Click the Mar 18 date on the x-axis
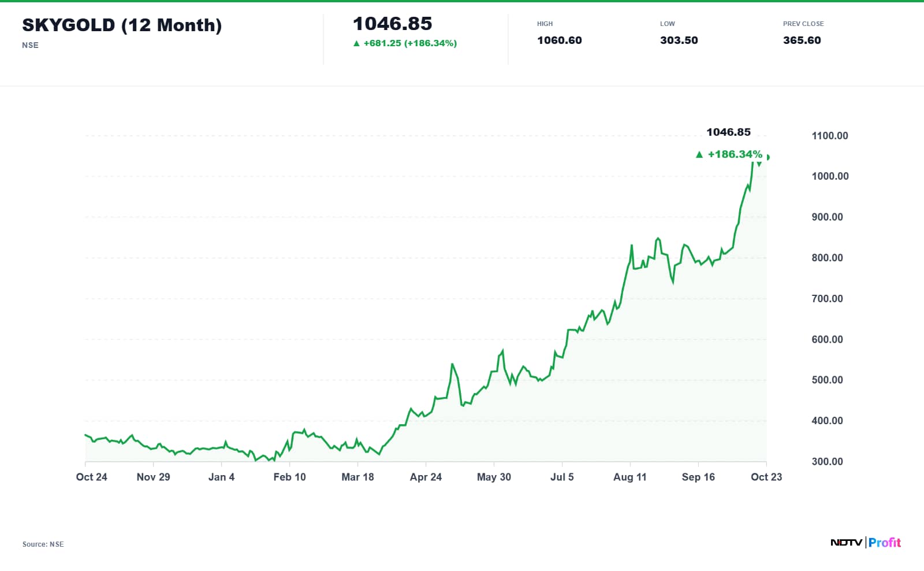 357,477
